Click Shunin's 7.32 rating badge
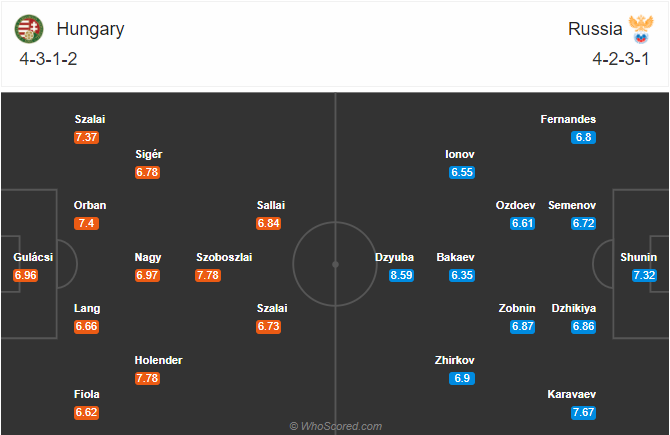670x435 pixels. point(644,275)
